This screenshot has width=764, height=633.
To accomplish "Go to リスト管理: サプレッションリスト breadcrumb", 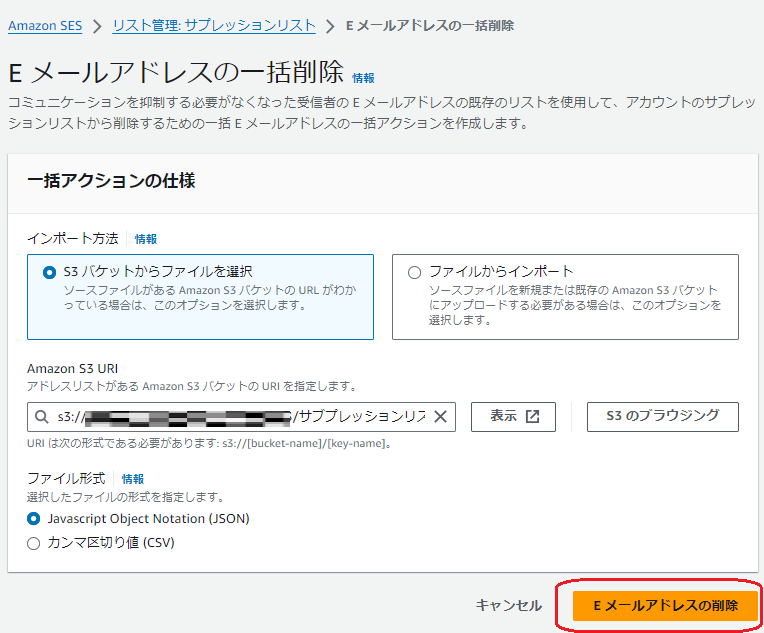I will click(x=213, y=25).
